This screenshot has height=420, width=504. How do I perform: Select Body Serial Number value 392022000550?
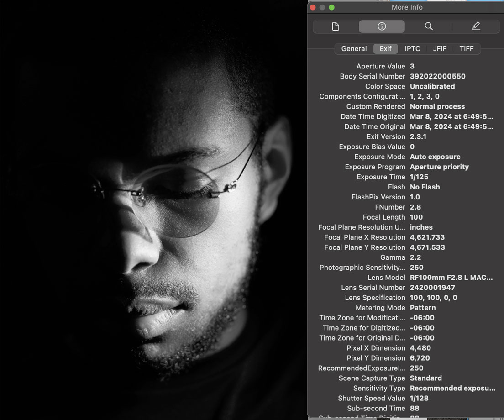pos(437,77)
